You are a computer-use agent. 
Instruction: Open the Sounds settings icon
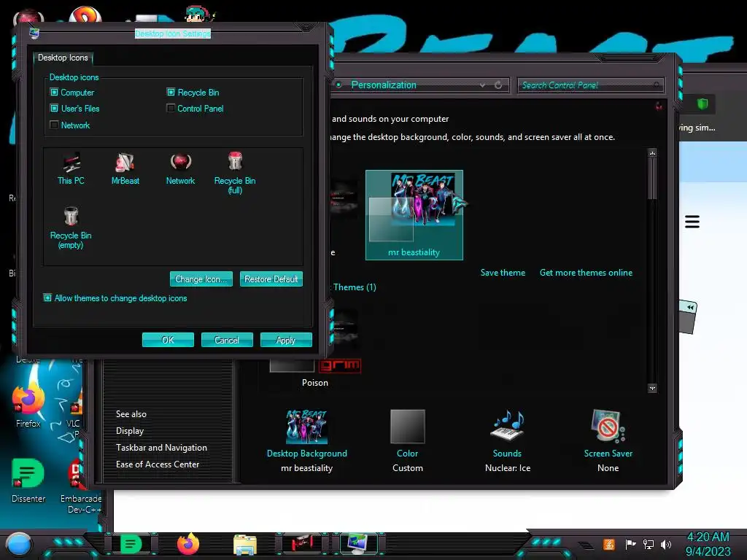click(507, 426)
